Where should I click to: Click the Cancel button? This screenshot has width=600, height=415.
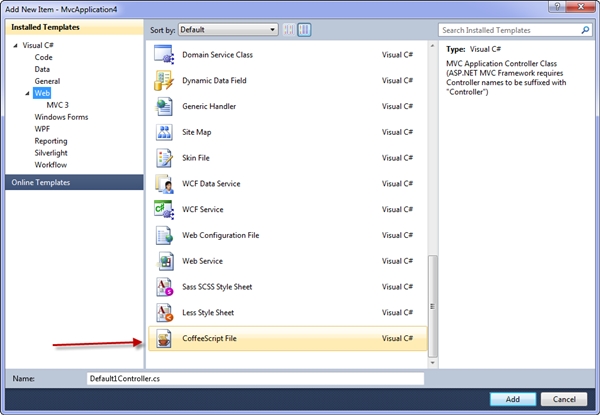pyautogui.click(x=564, y=399)
